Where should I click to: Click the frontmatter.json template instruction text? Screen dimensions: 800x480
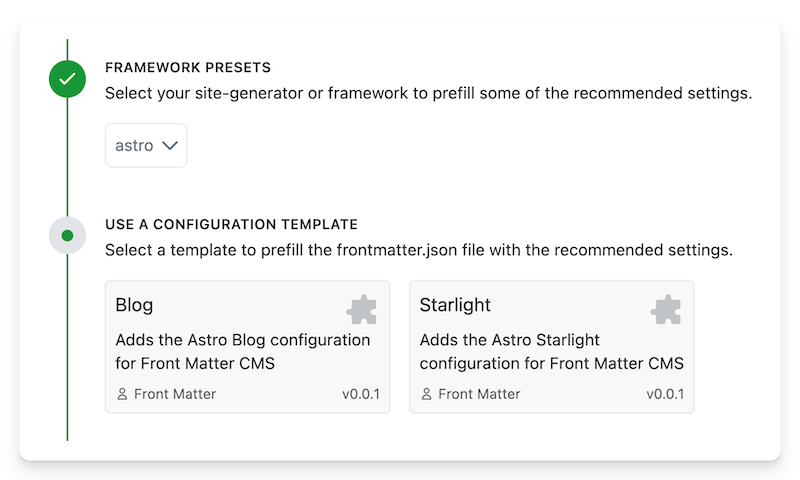(419, 250)
